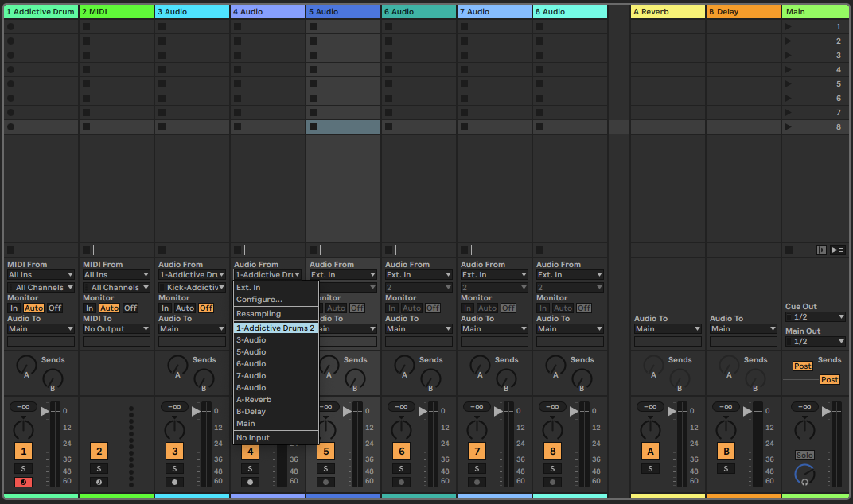The width and height of the screenshot is (853, 504).
Task: Click stop square in 7 Audio scene 4 slot
Action: (x=464, y=70)
